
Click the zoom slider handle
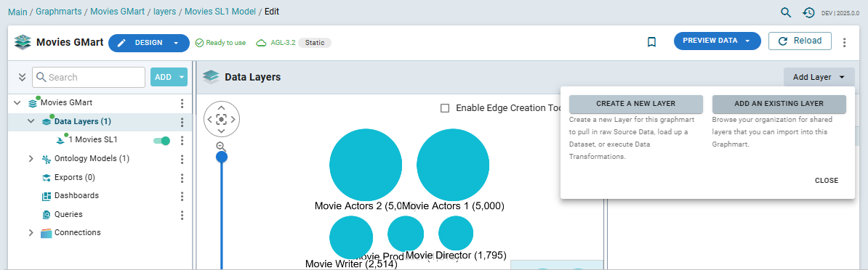pyautogui.click(x=222, y=157)
